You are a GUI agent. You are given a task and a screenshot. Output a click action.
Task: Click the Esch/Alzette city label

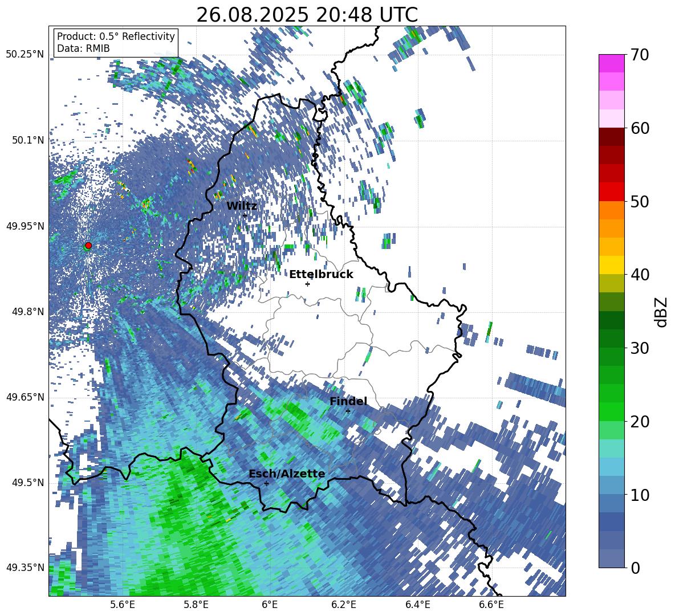point(287,474)
